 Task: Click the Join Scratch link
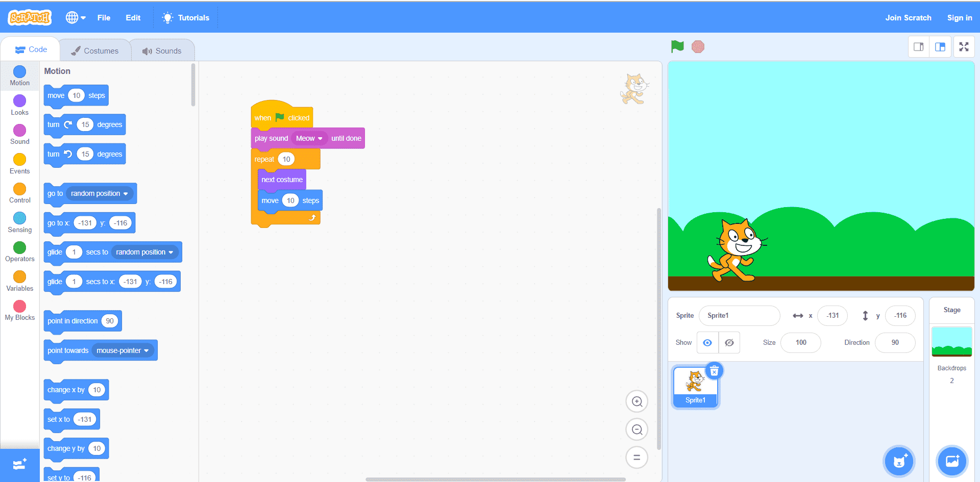point(908,18)
